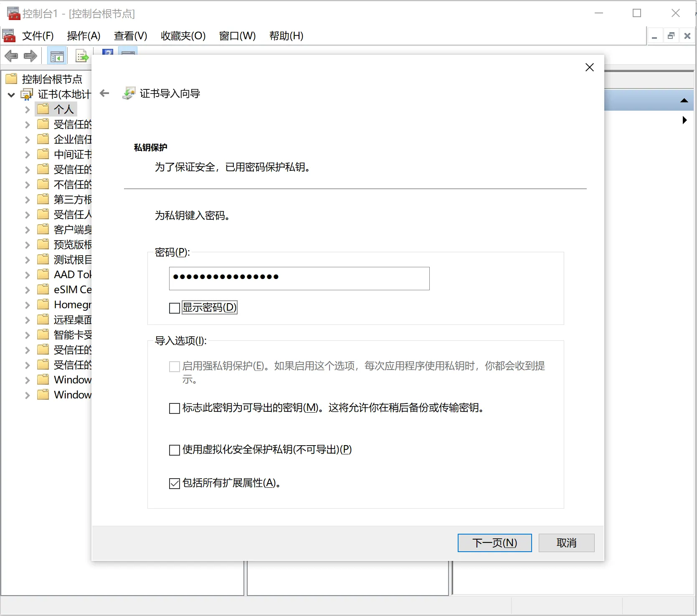Expand the 智能卡 tree node
The height and width of the screenshot is (616, 697).
click(27, 335)
